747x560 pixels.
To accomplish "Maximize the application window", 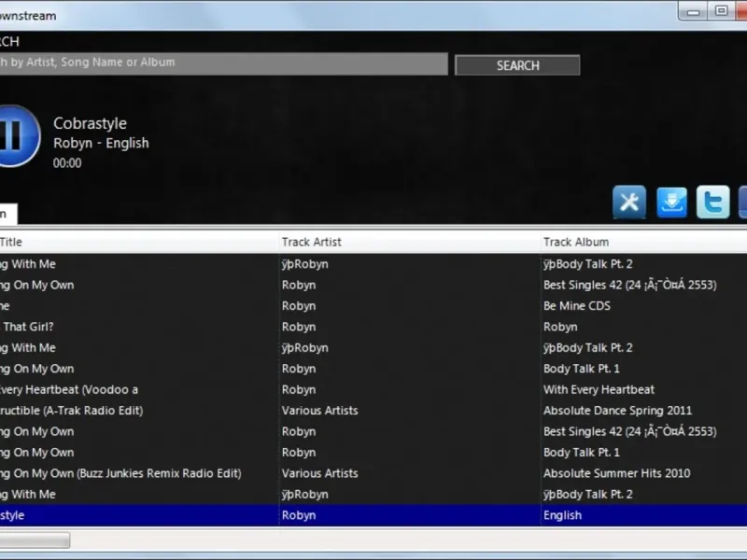I will click(x=721, y=11).
